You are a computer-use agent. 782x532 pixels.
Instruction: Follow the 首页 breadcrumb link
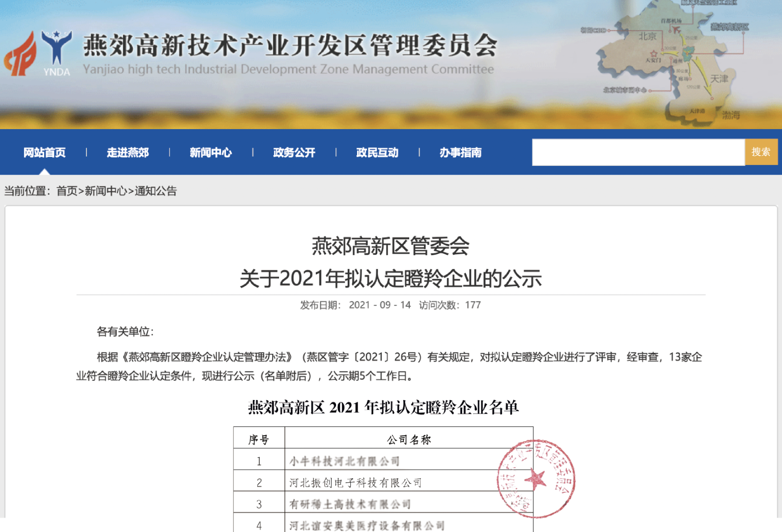(x=67, y=191)
